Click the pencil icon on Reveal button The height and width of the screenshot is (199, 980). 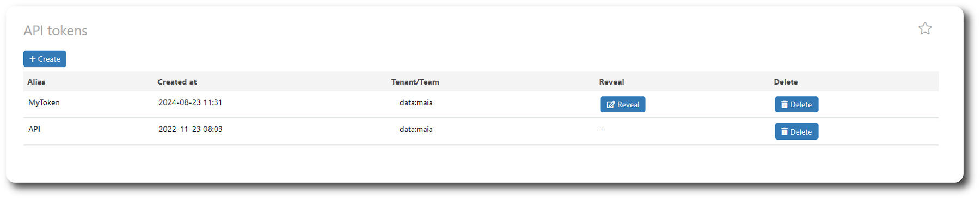[610, 105]
